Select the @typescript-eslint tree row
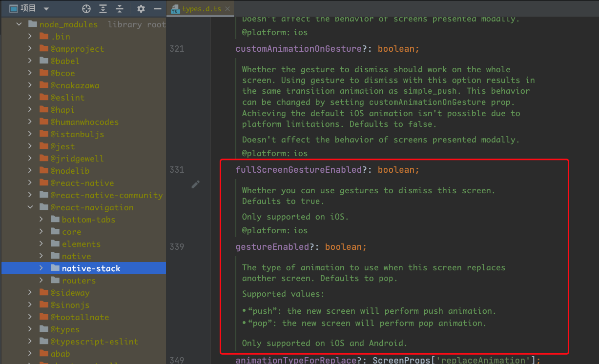Image resolution: width=599 pixels, height=364 pixels. pos(83,342)
